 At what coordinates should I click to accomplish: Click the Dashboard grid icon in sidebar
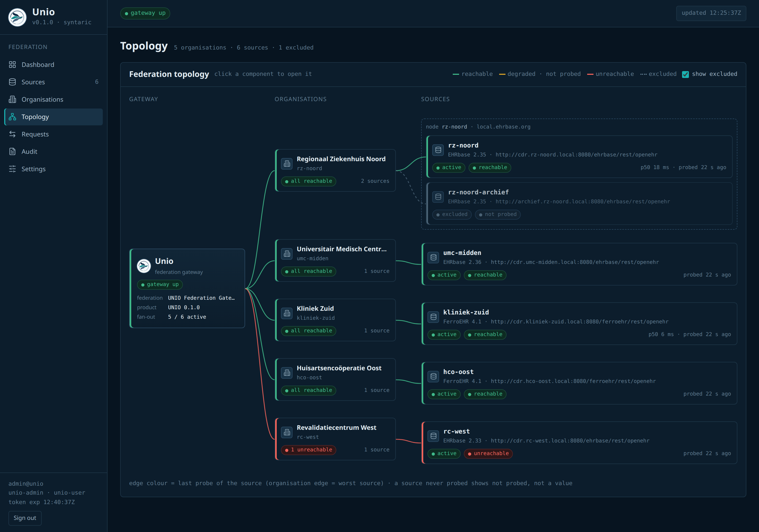click(x=12, y=65)
